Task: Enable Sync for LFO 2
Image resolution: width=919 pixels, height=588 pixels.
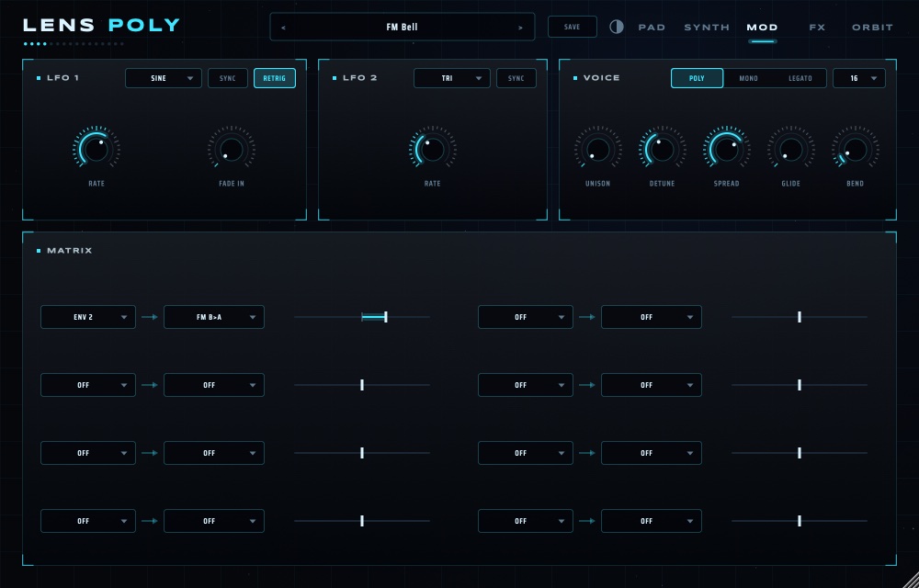Action: (x=516, y=78)
